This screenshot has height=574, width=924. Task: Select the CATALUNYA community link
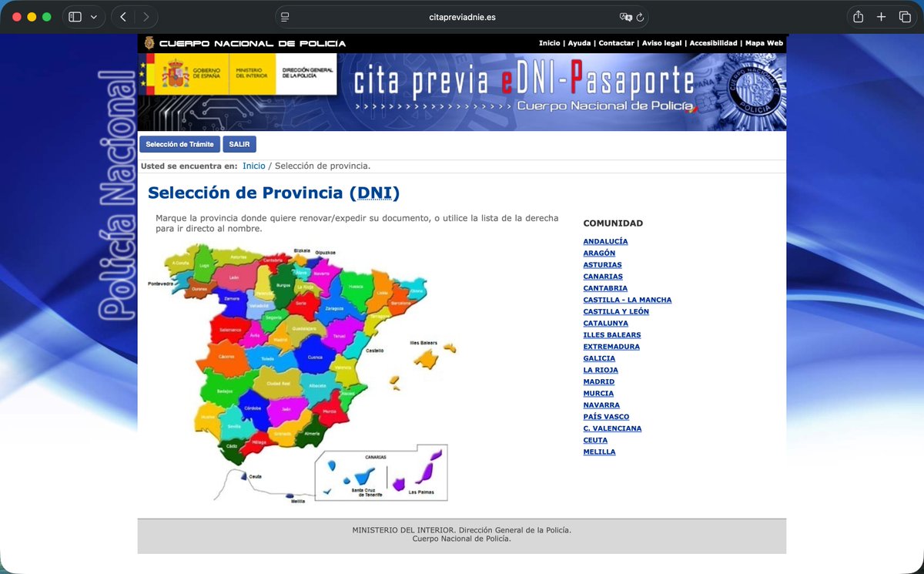tap(606, 323)
